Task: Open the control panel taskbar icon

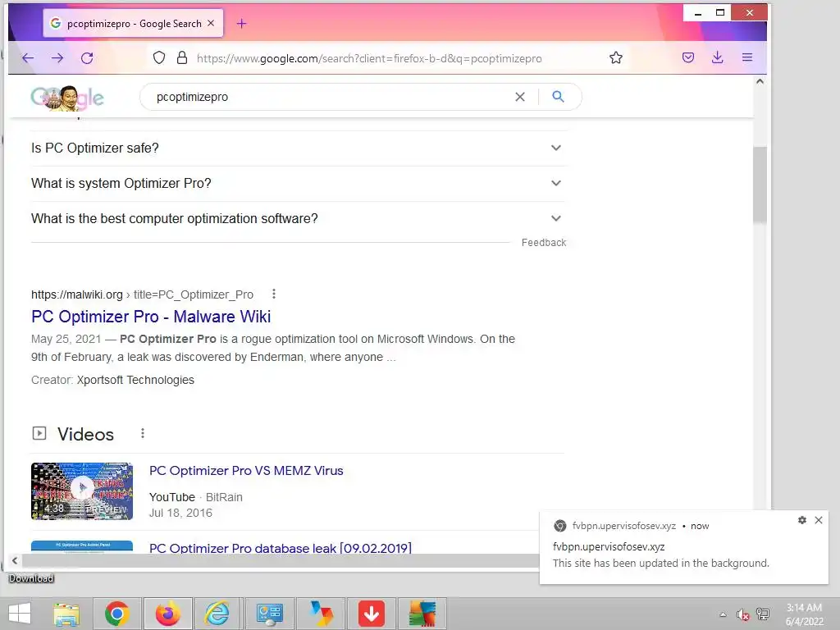Action: tap(269, 614)
